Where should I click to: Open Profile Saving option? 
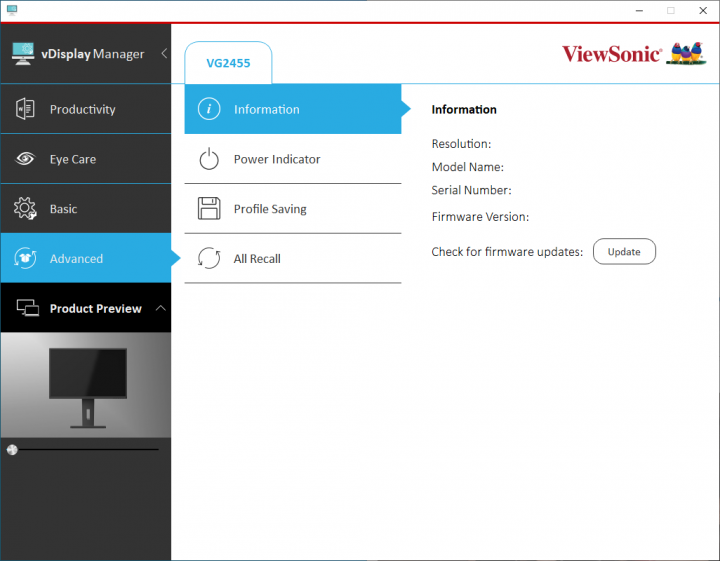point(293,208)
